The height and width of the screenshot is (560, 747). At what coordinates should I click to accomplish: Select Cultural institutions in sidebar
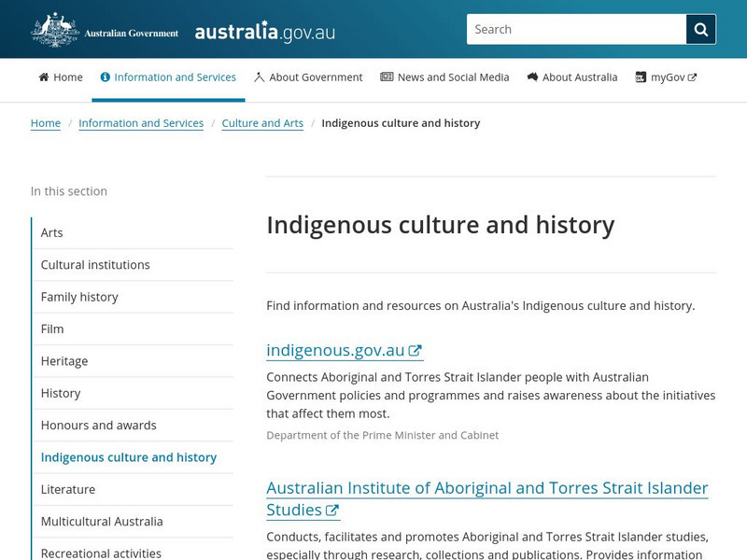[x=133, y=265]
